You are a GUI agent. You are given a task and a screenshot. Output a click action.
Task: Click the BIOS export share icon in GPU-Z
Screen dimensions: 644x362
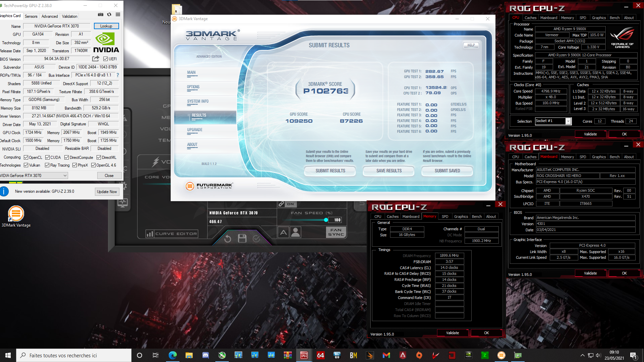[96, 59]
